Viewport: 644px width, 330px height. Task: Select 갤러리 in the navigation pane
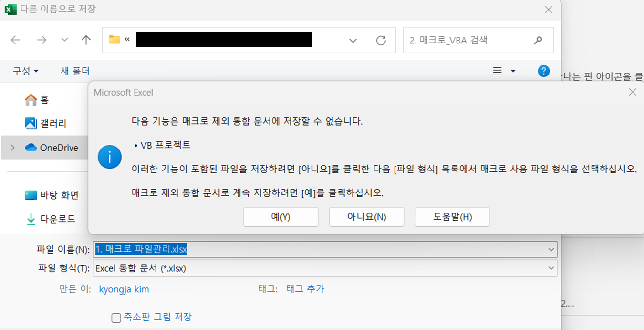(x=45, y=124)
